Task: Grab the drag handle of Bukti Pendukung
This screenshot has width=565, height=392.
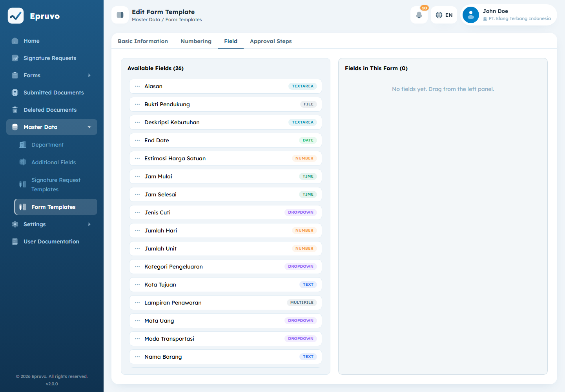Action: click(137, 104)
